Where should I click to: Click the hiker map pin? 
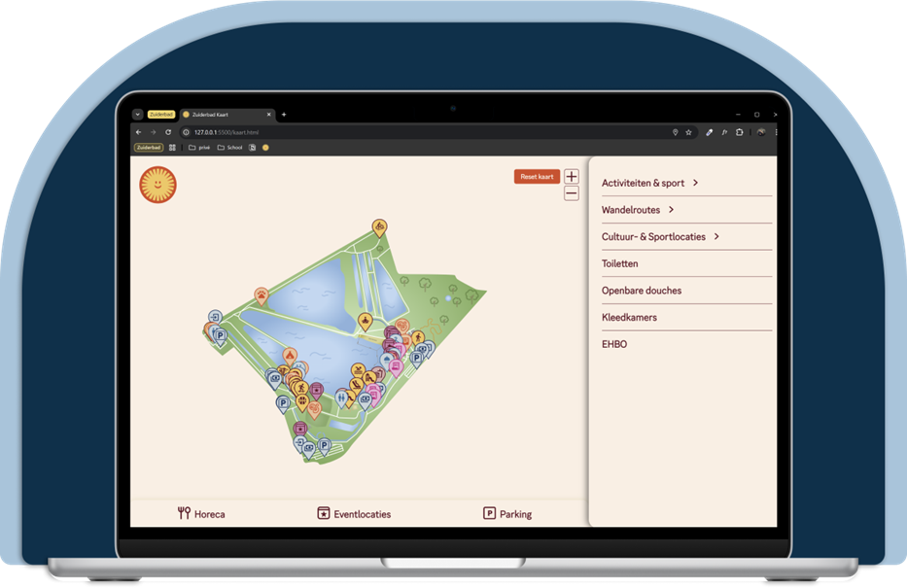click(417, 338)
